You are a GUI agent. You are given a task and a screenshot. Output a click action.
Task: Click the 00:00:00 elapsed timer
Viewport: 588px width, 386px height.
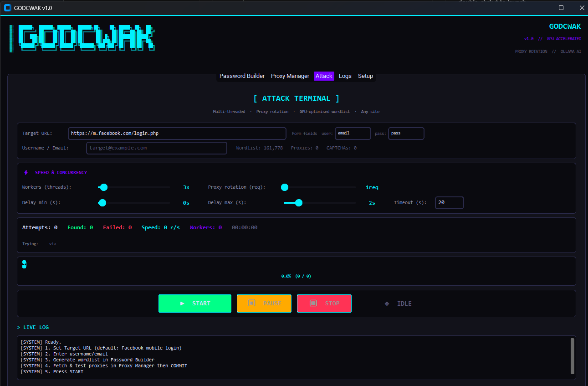[245, 227]
